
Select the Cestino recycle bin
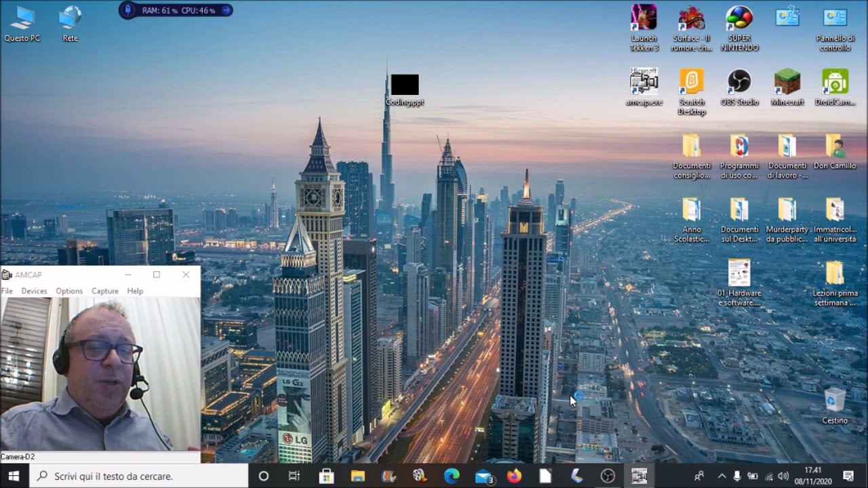[x=835, y=405]
